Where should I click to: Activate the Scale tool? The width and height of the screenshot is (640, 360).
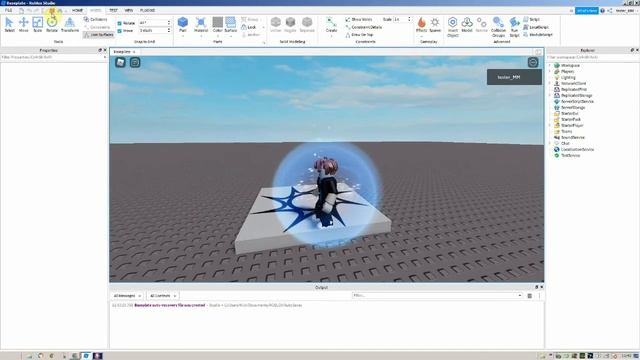[38, 24]
